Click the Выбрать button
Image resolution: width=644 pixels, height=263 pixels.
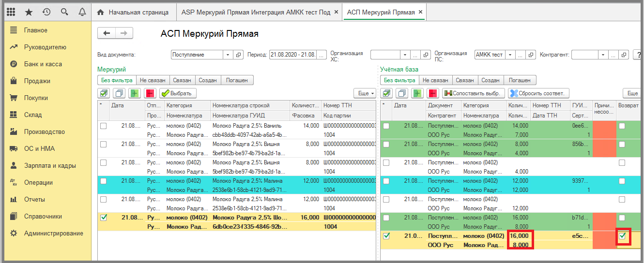(178, 93)
